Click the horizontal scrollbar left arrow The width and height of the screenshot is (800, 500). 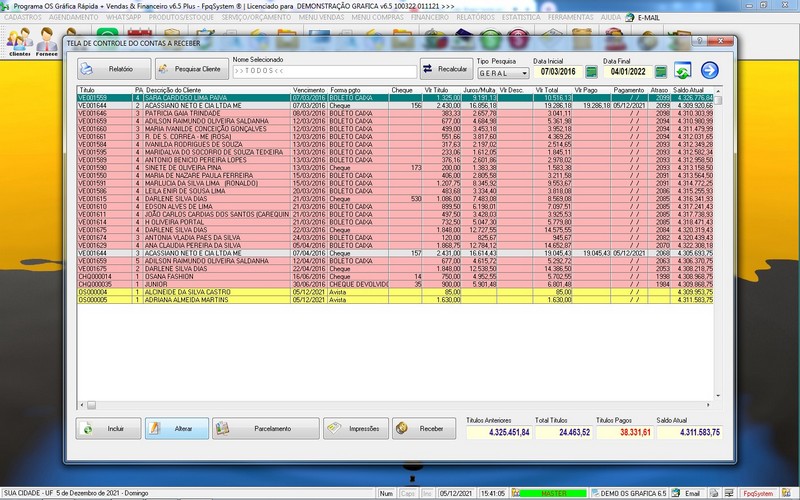(82, 405)
